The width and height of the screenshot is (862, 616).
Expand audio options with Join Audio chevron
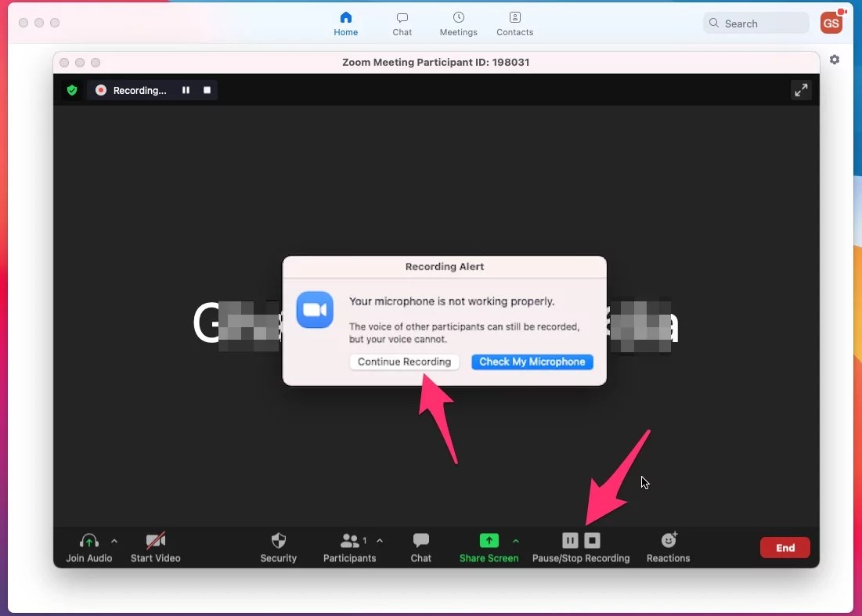[x=114, y=541]
